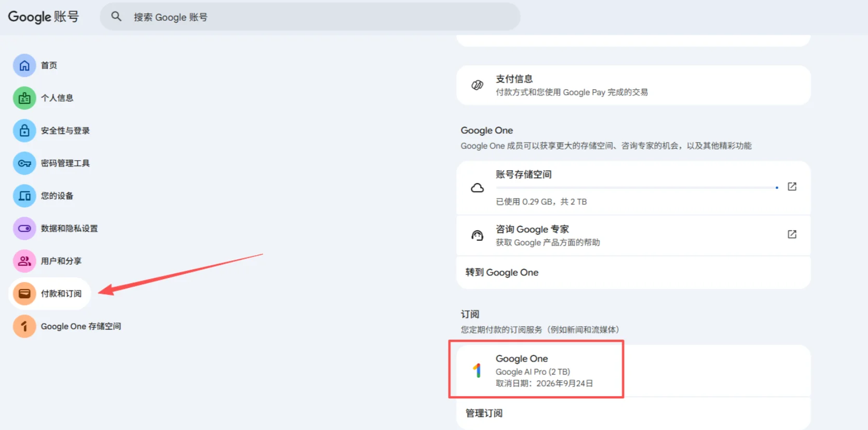Open external link for 账号存储空间
The height and width of the screenshot is (430, 868).
[792, 186]
